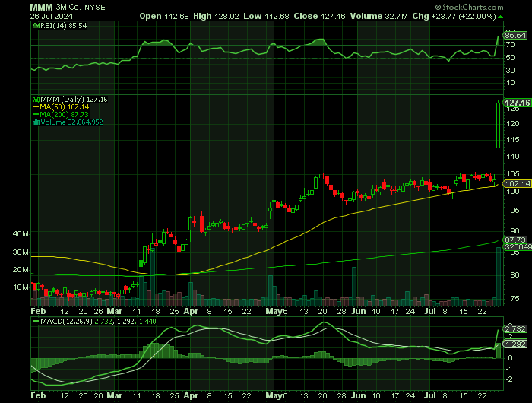
Task: Click the 75 price level on right axis
Action: point(515,299)
